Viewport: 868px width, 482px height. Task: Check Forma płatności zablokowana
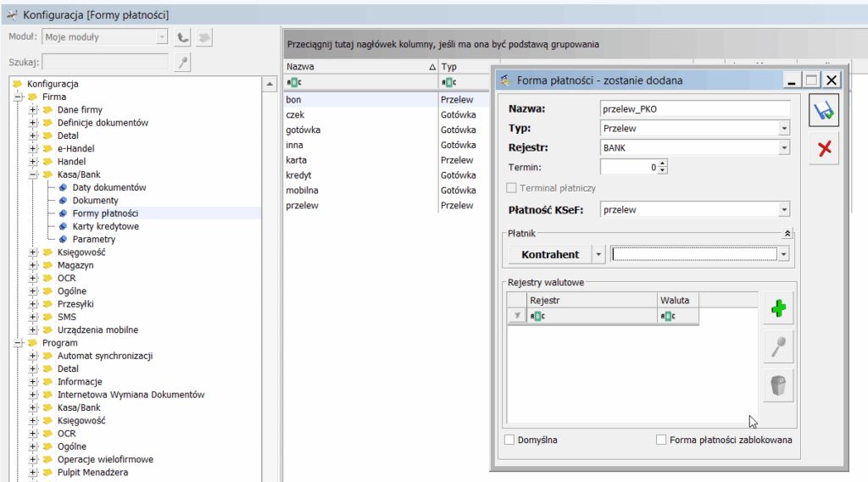click(662, 440)
